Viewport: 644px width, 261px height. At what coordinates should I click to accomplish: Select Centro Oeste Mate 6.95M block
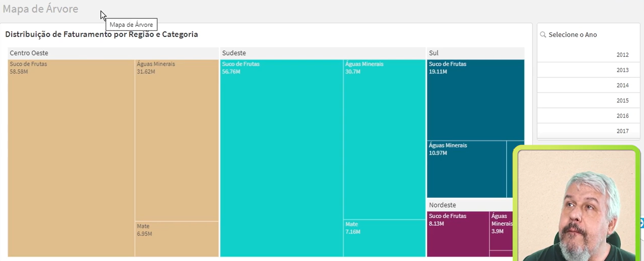coord(177,239)
